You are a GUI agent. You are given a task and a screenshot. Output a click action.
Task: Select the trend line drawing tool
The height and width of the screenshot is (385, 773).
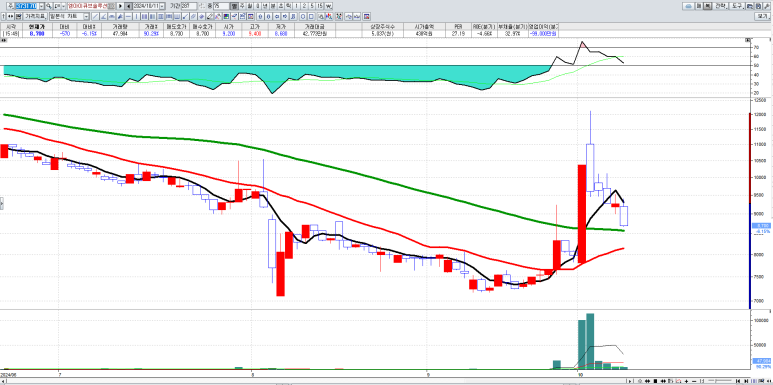click(x=95, y=16)
